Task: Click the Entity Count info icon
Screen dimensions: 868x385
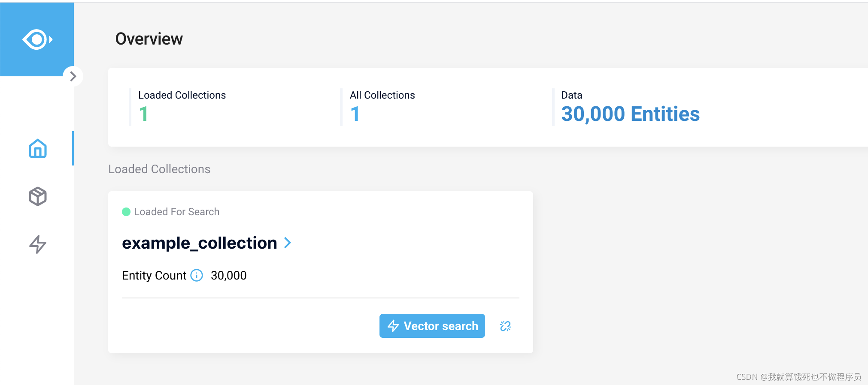Action: pyautogui.click(x=197, y=275)
